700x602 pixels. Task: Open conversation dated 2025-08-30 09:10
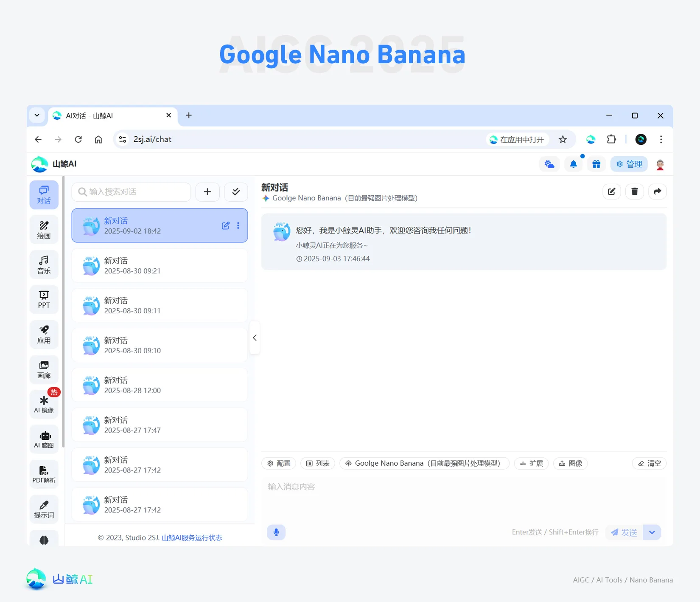click(x=160, y=345)
